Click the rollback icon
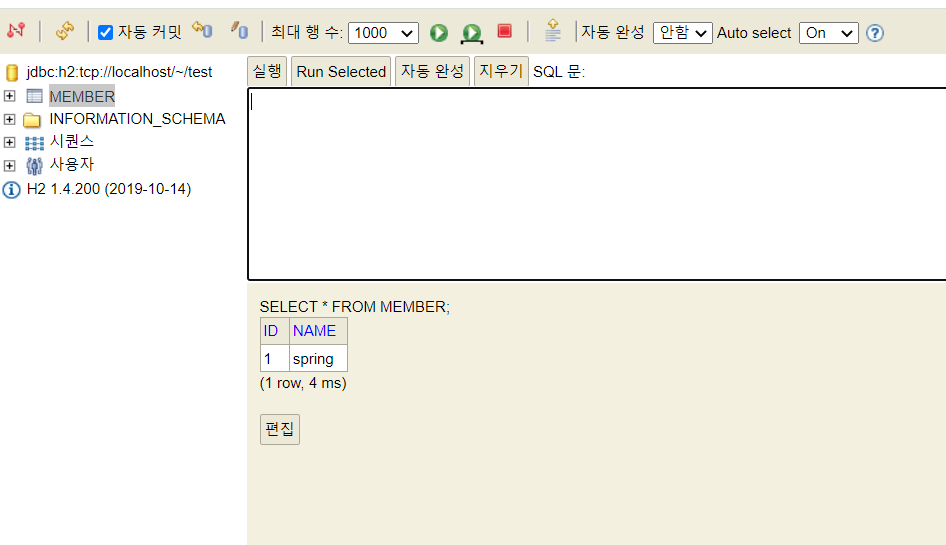Screen dimensions: 946x545 [x=202, y=30]
